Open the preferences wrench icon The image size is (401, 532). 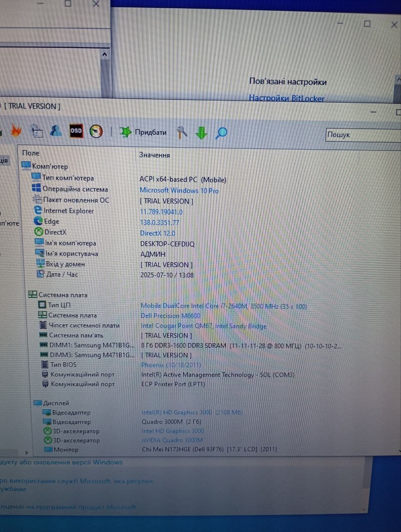pyautogui.click(x=182, y=133)
